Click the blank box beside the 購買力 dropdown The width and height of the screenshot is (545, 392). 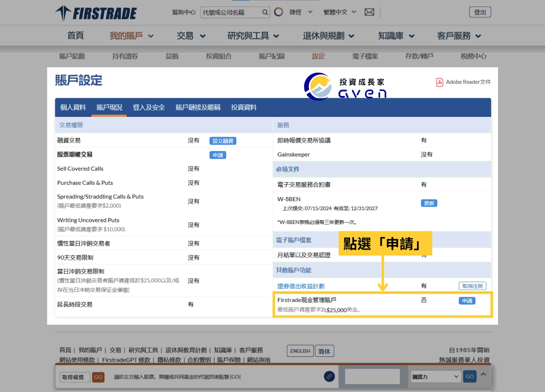pyautogui.click(x=372, y=376)
